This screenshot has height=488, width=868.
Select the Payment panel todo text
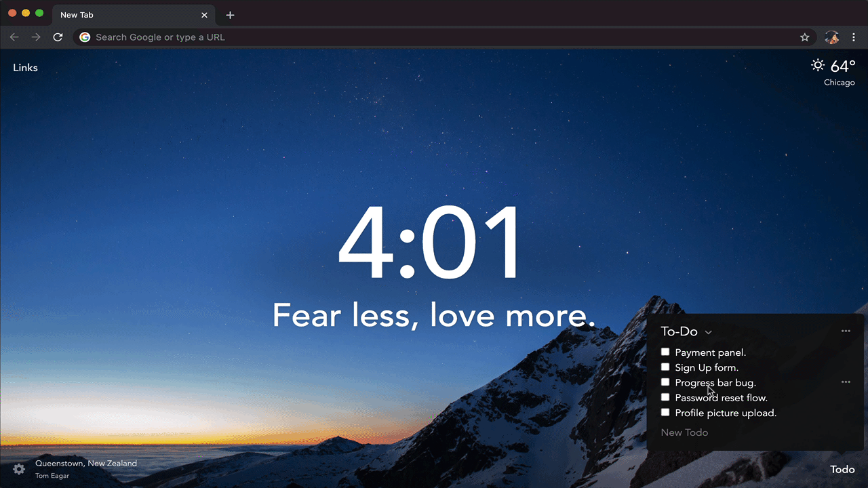tap(711, 352)
